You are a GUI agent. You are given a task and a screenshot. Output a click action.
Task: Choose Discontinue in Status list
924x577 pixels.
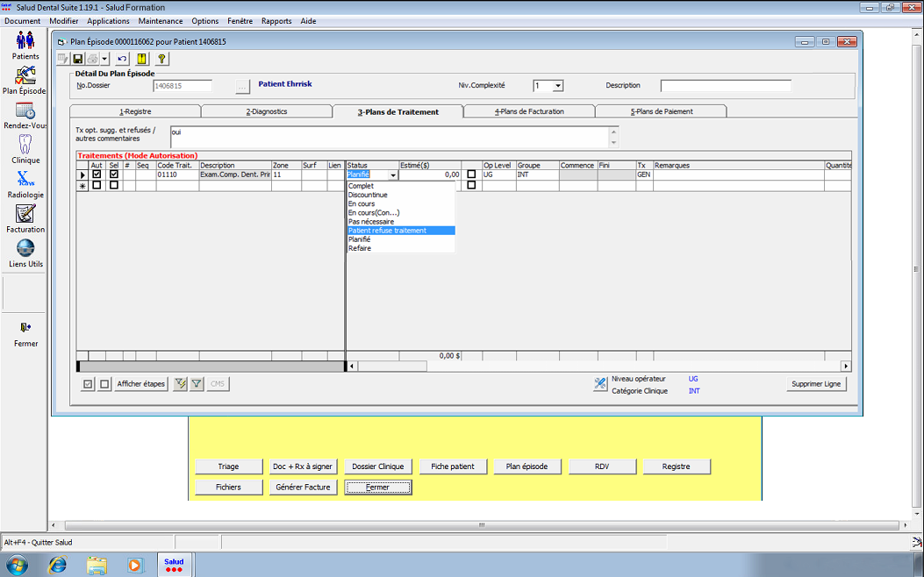(x=401, y=195)
